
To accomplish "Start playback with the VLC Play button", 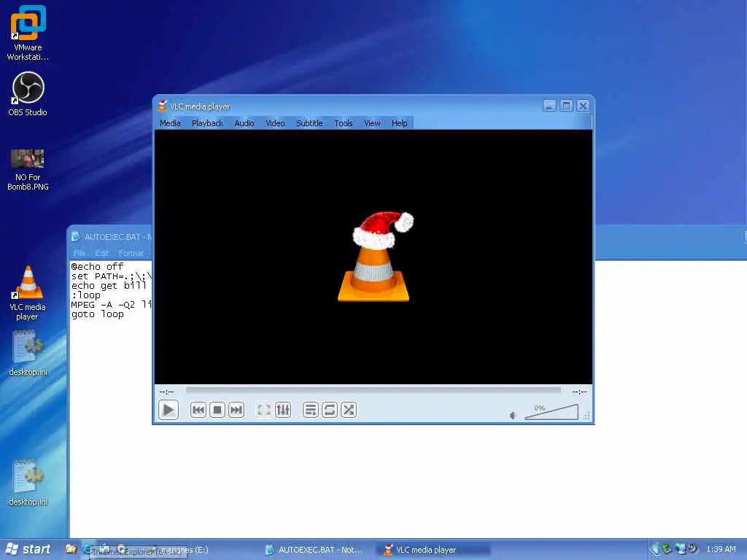I will [169, 410].
